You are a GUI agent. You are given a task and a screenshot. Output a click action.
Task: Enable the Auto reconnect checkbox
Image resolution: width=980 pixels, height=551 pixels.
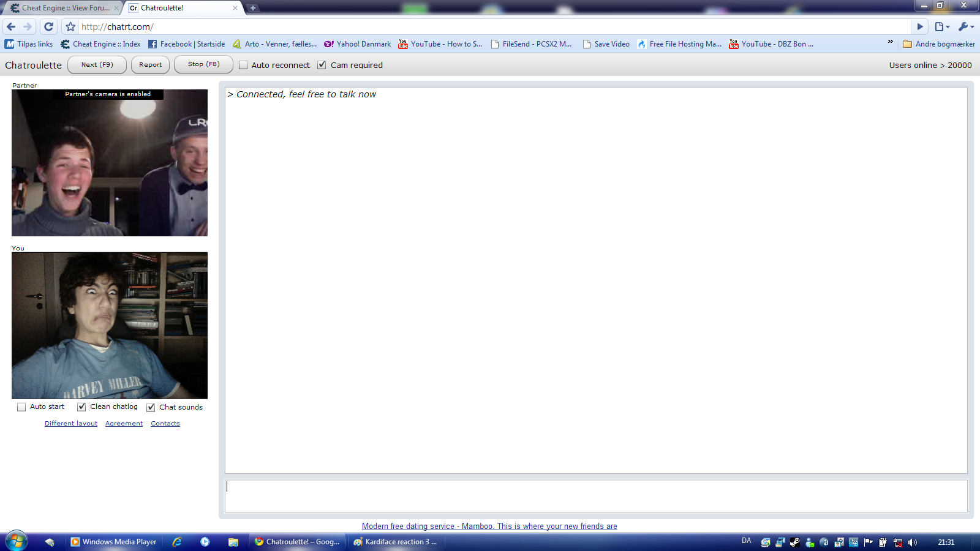[x=243, y=65]
